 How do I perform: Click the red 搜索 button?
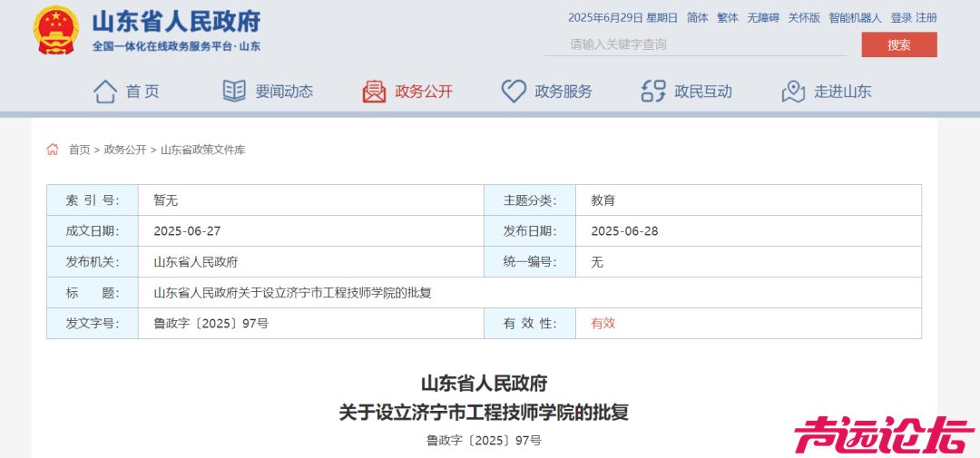click(898, 44)
